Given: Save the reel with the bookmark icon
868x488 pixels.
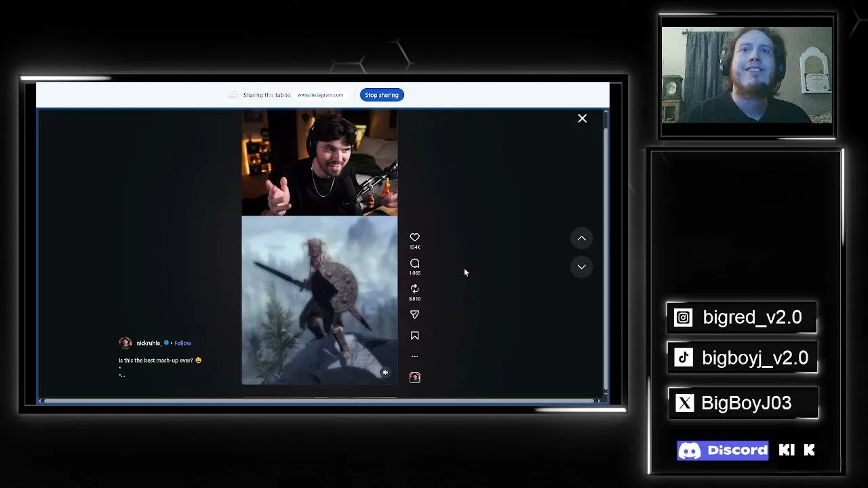Looking at the screenshot, I should [414, 335].
